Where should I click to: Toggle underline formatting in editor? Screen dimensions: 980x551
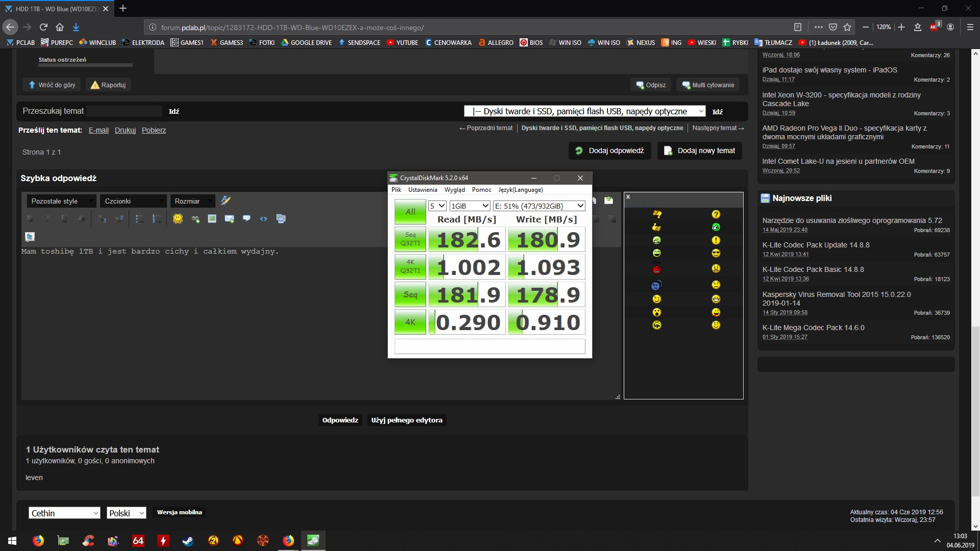pos(64,219)
